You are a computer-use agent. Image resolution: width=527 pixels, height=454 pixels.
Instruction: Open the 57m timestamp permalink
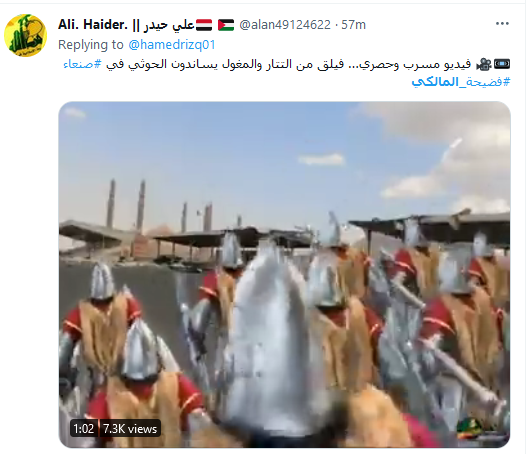pos(354,25)
